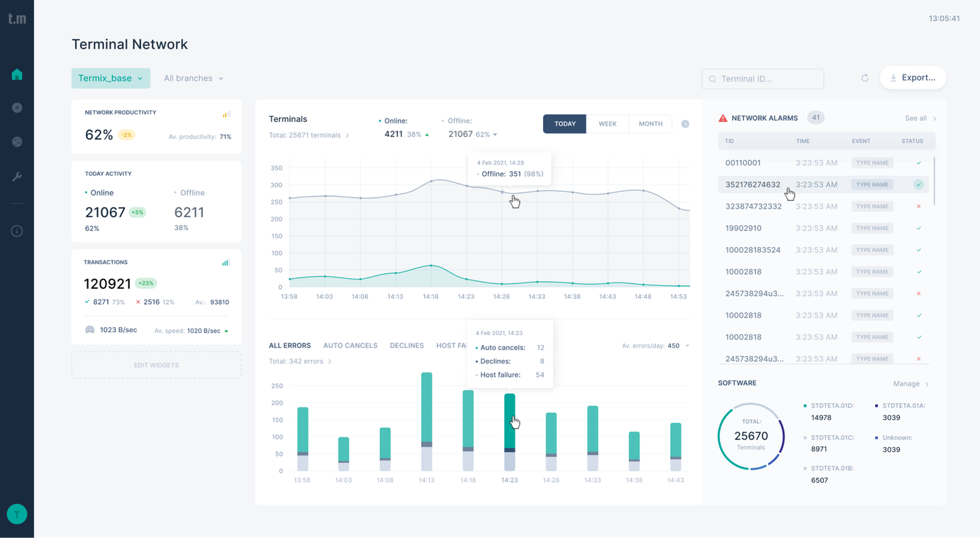Viewport: 980px width, 538px height.
Task: Open the info icon in sidebar
Action: (x=17, y=231)
